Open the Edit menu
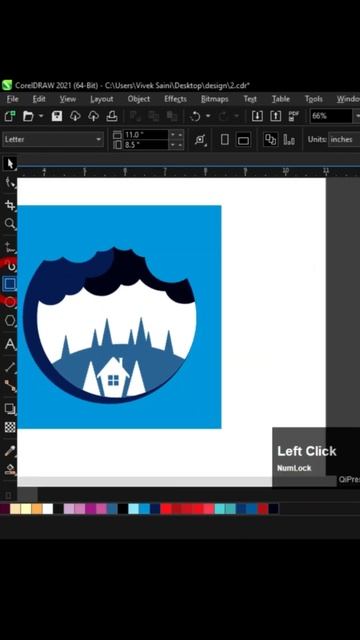Viewport: 360px width, 640px height. coord(39,99)
